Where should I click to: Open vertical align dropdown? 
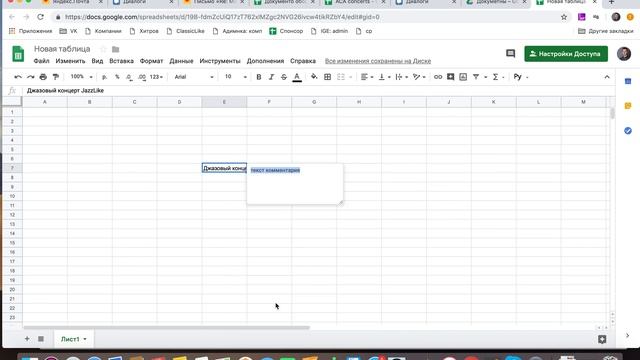[x=384, y=77]
